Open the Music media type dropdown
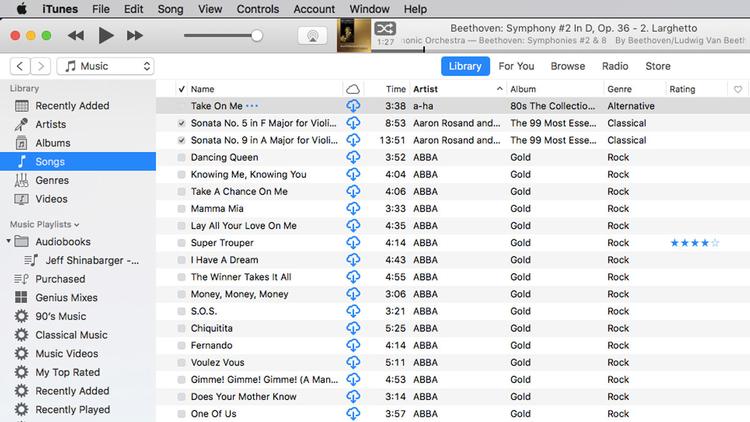 pyautogui.click(x=105, y=66)
